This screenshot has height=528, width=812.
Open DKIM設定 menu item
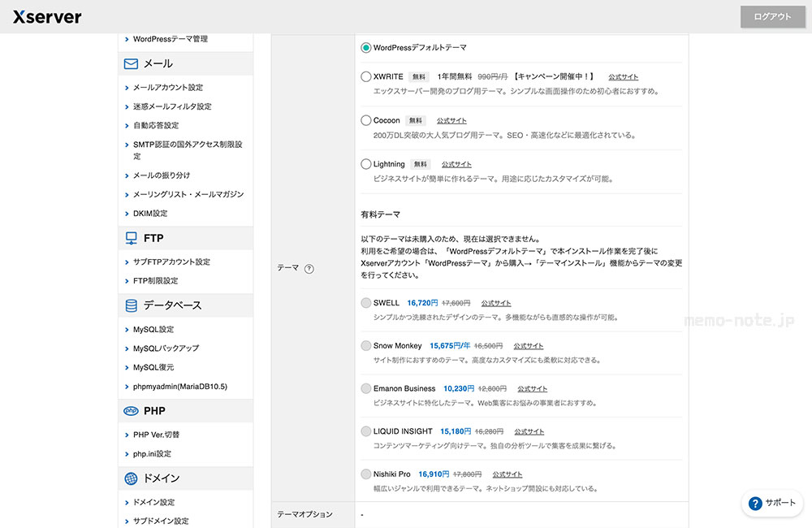click(150, 214)
